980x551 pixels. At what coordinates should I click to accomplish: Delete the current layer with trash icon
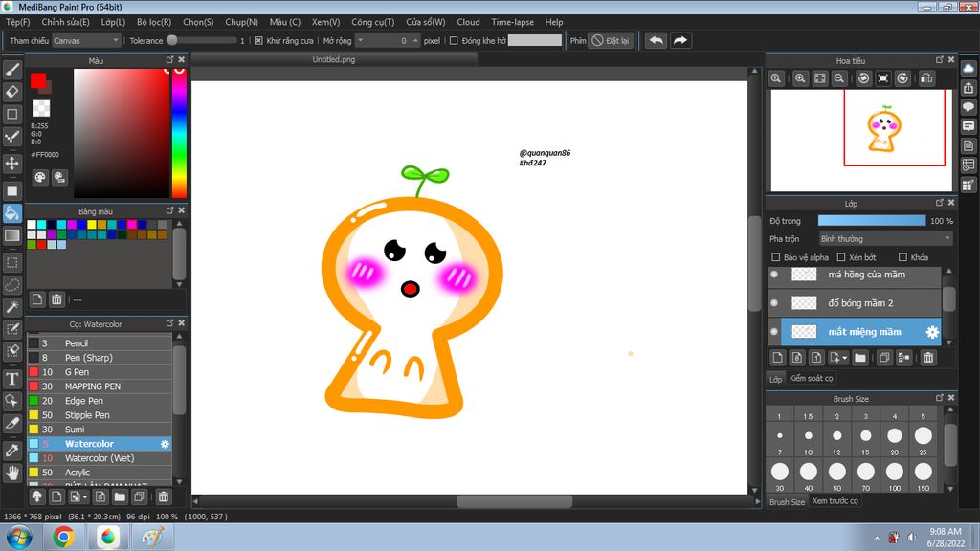[928, 358]
